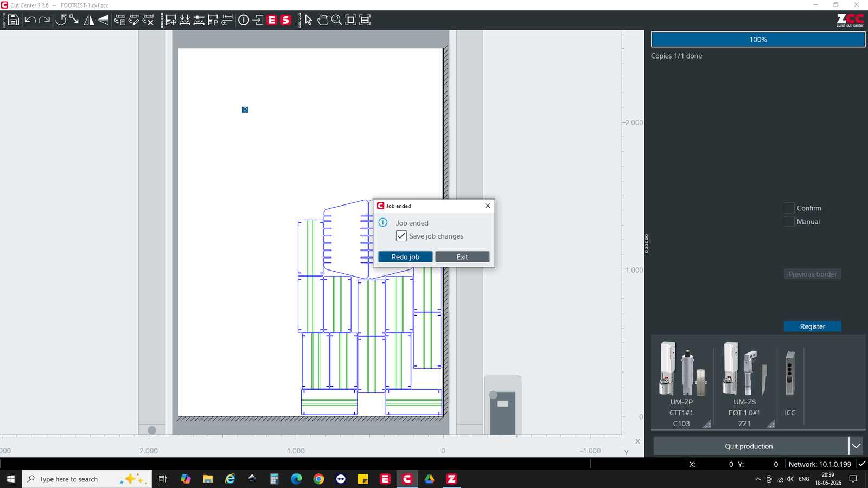Open the job information icon

[244, 20]
